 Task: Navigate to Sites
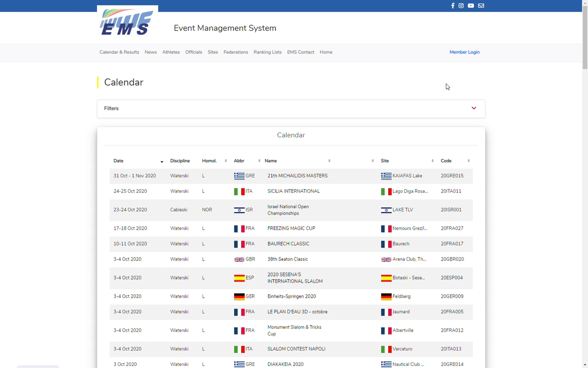click(212, 52)
